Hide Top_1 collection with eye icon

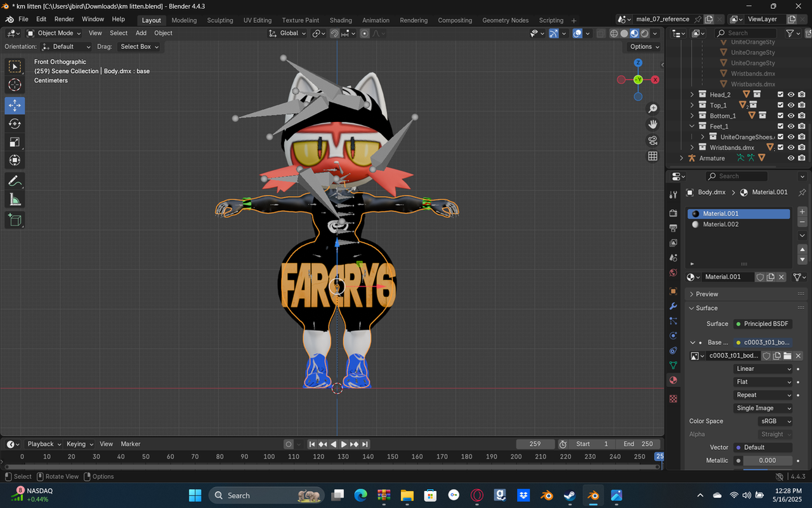(x=791, y=105)
